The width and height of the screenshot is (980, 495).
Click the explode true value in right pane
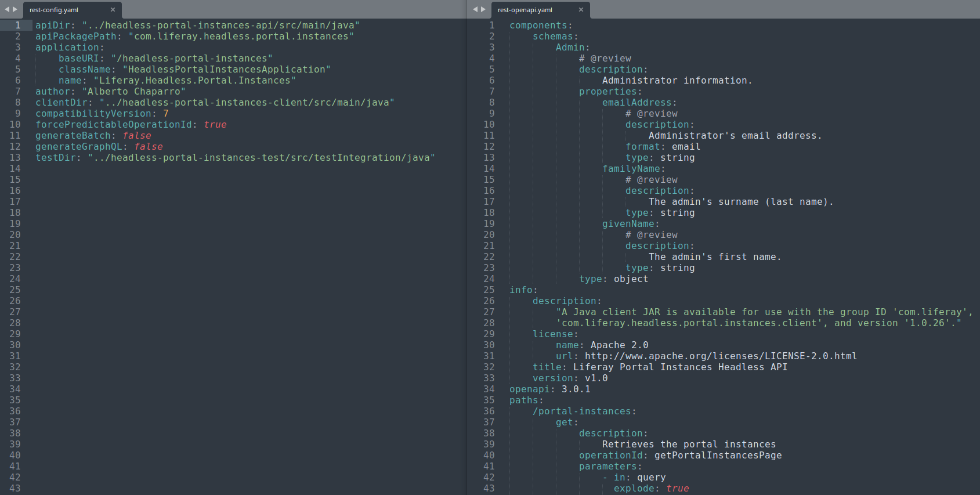tap(677, 489)
